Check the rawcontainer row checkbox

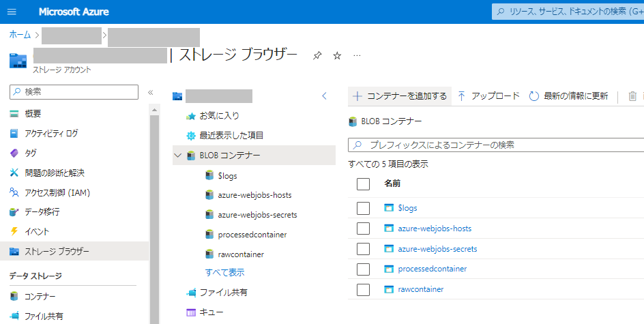363,289
